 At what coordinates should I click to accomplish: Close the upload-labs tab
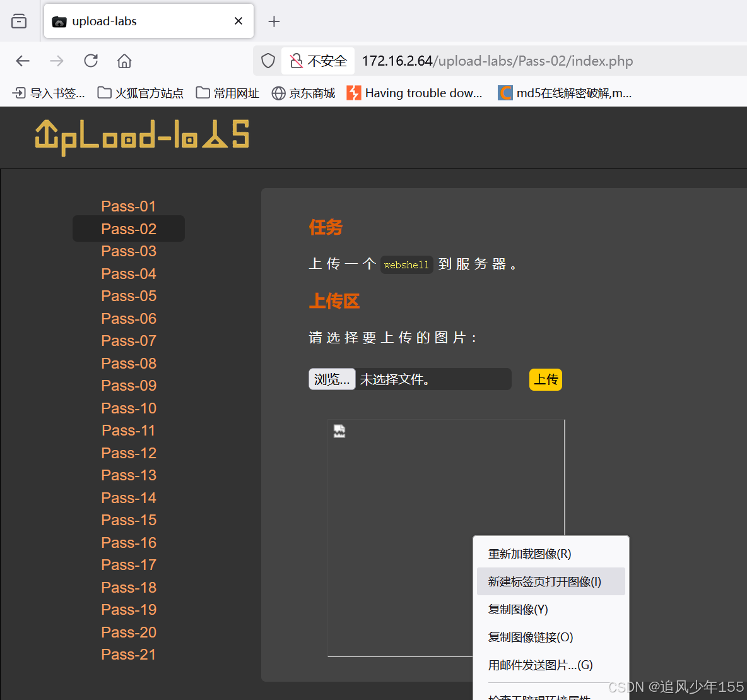[238, 21]
